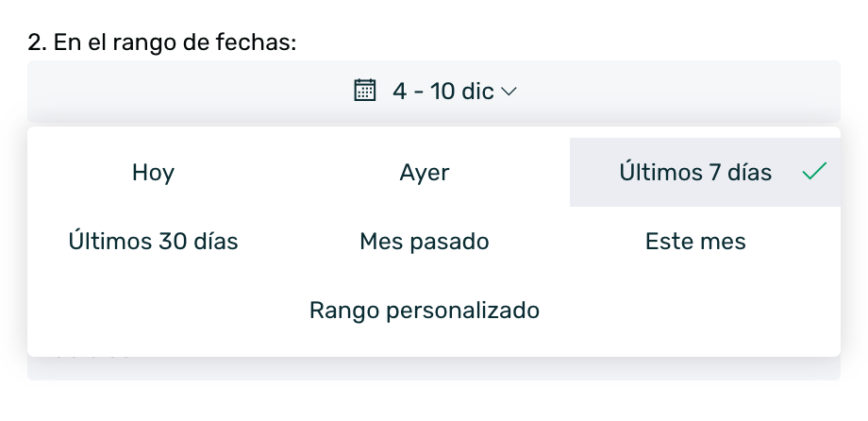Choose the 'Este mes' option
This screenshot has height=421, width=868.
point(695,242)
